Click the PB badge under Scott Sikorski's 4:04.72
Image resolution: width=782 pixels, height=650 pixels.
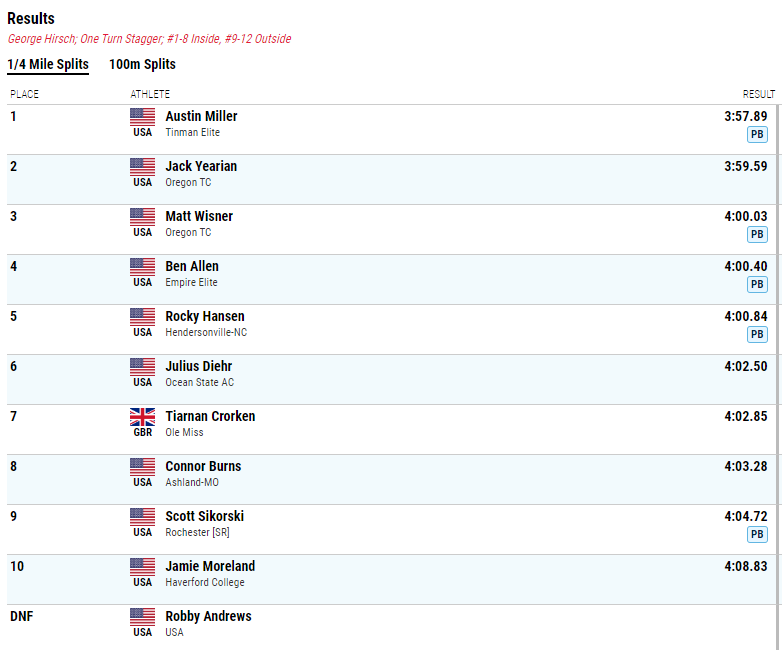click(757, 534)
